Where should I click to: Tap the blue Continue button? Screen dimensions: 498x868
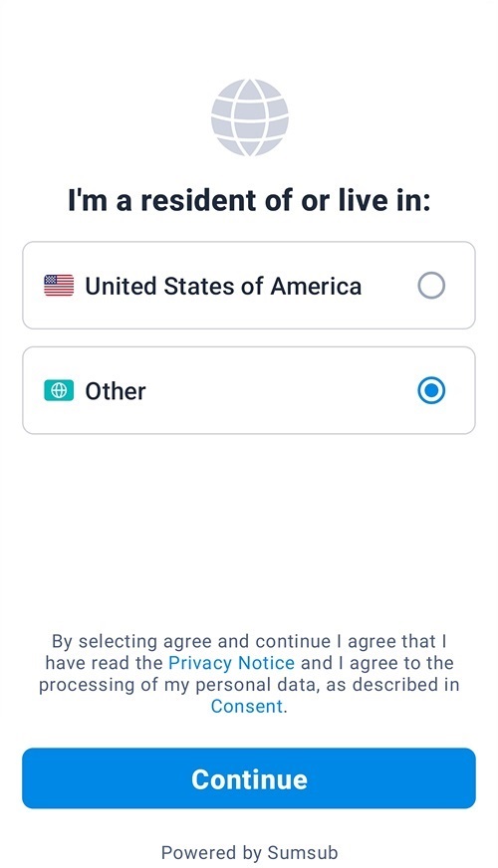click(249, 778)
